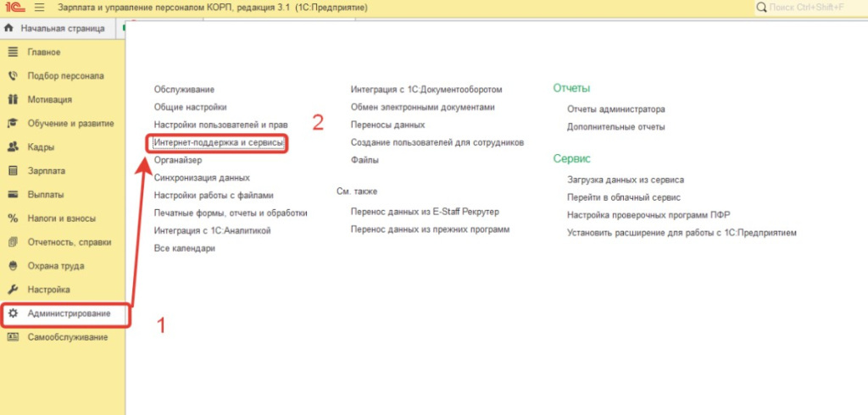
Task: Click the Мотивация gift icon
Action: 14,100
